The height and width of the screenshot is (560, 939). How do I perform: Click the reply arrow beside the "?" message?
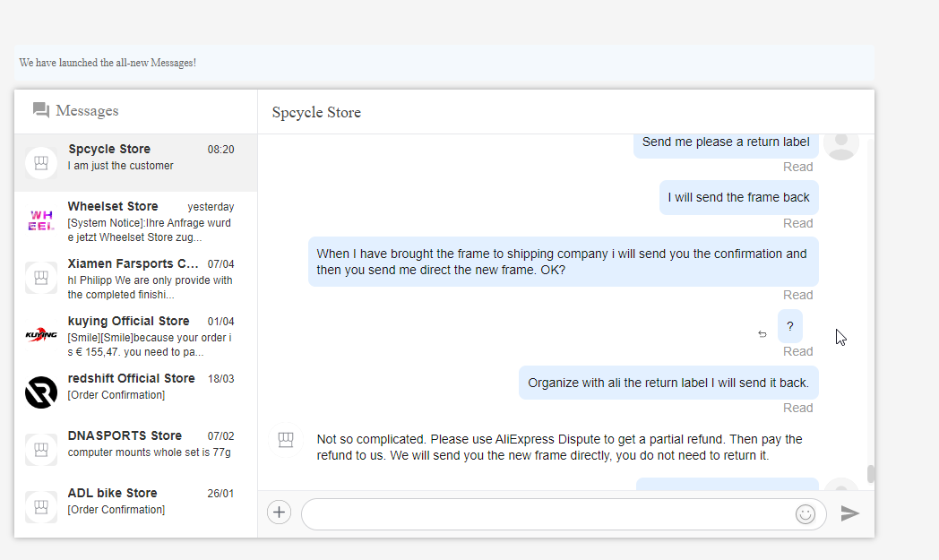pyautogui.click(x=762, y=334)
